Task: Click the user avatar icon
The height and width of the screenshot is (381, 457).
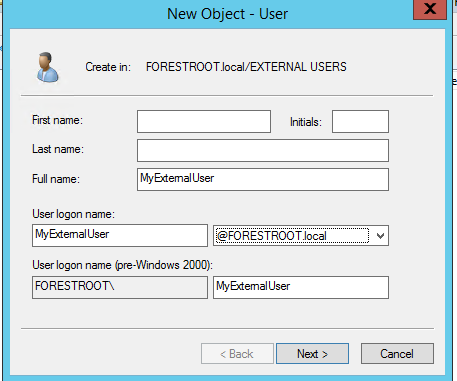Action: (47, 67)
